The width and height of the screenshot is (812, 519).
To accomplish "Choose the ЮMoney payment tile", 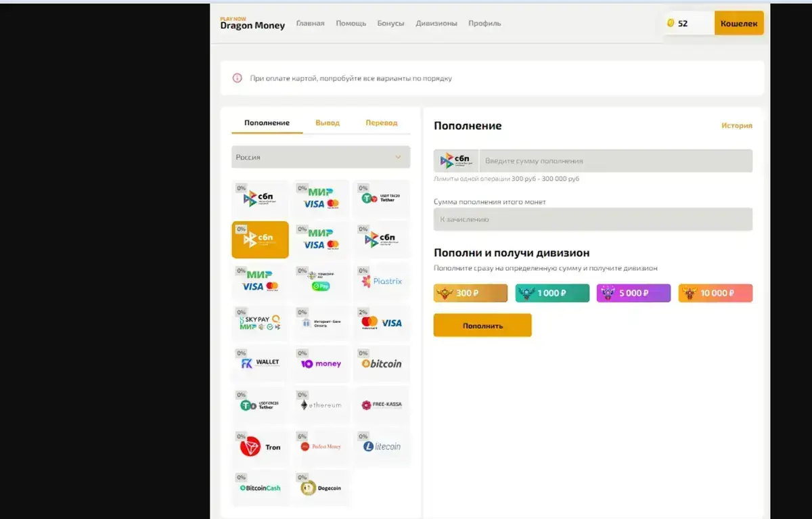I will point(322,364).
